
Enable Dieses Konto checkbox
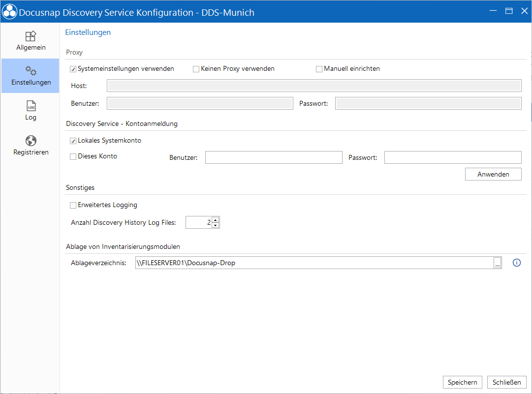73,156
